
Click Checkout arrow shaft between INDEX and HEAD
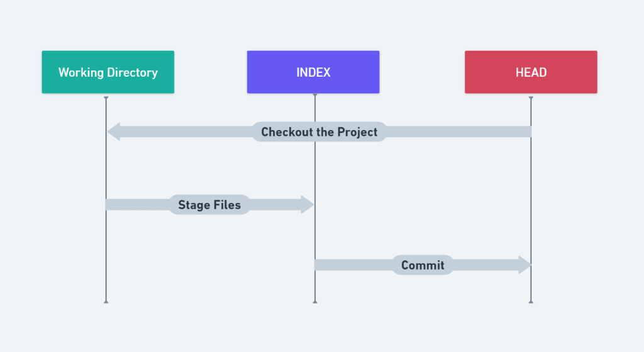[x=453, y=132]
